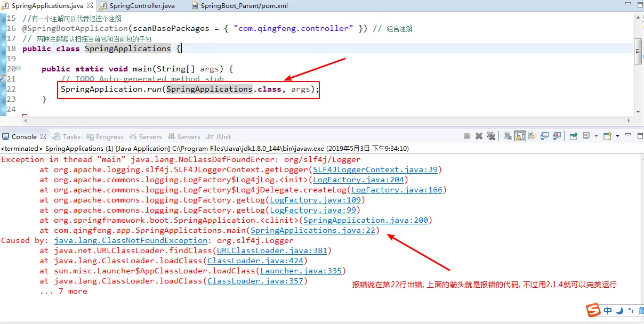Open the SpringApplication.java:200 stack link
Viewport: 644px width, 324px height.
[366, 220]
